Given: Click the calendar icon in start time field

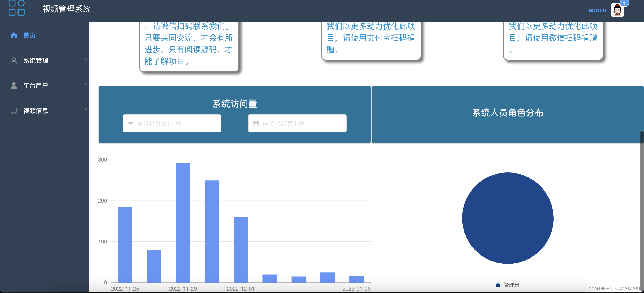Looking at the screenshot, I should click(131, 123).
